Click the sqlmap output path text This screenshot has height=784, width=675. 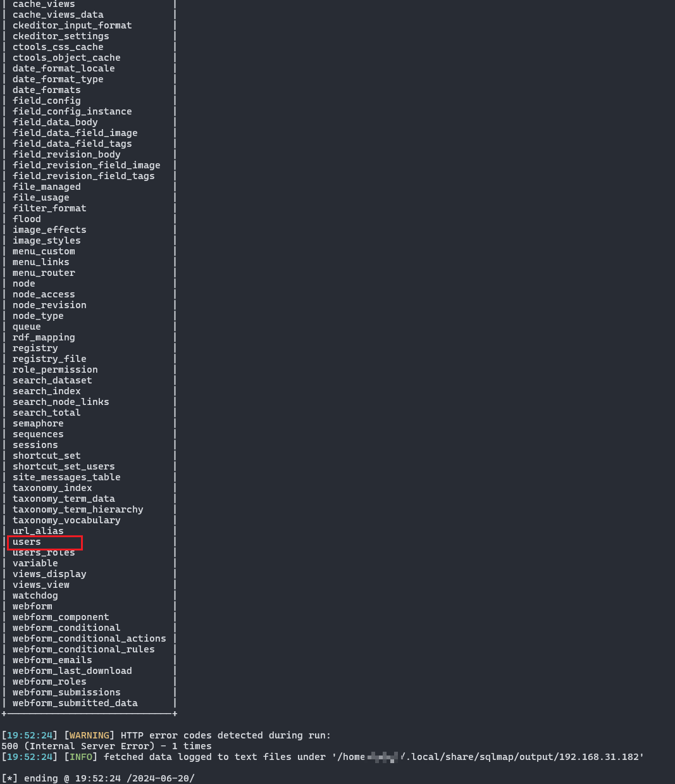pyautogui.click(x=487, y=757)
